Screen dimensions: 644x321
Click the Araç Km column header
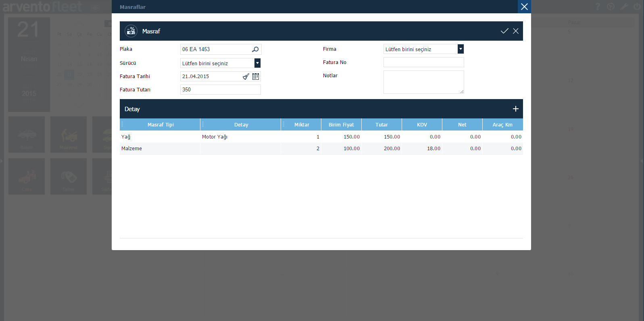(502, 124)
